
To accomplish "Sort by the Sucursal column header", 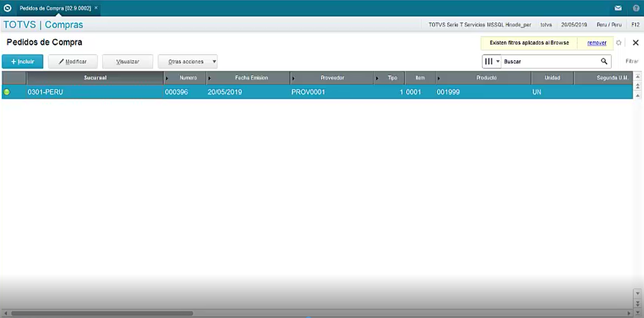I will 95,78.
